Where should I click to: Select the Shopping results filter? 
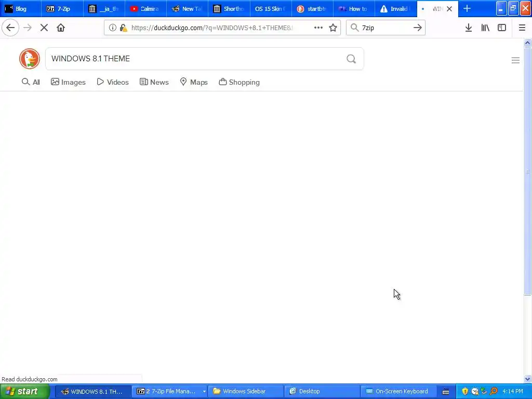[x=239, y=82]
